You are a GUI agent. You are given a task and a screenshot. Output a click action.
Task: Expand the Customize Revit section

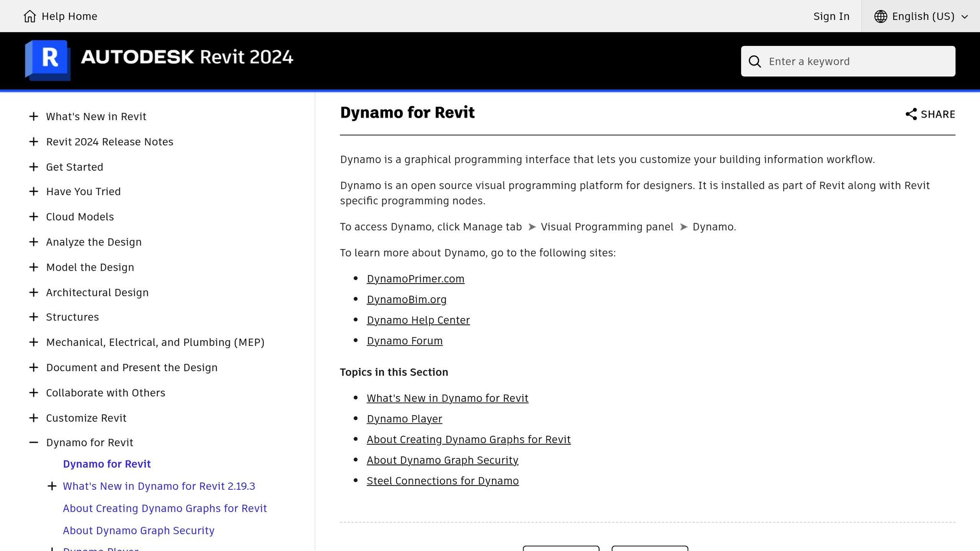pyautogui.click(x=33, y=418)
